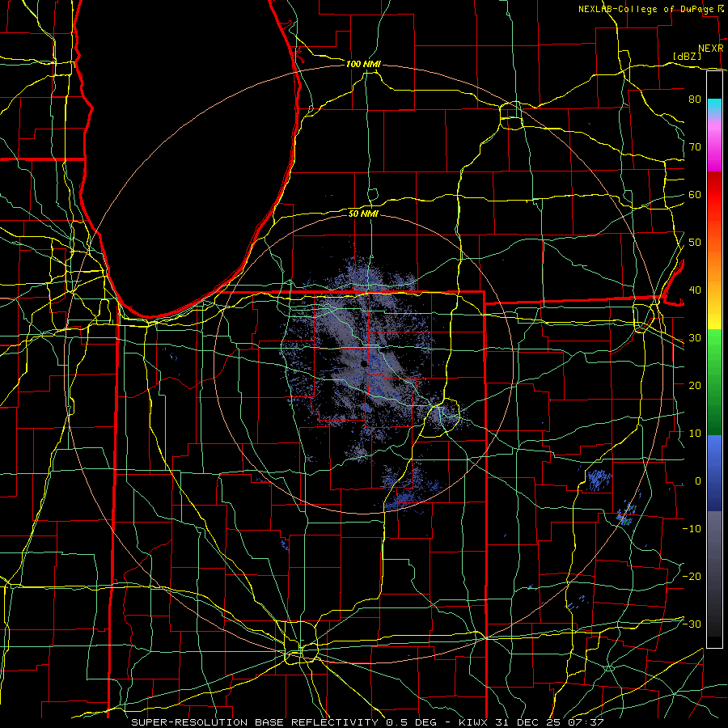Click the -30 scale value

tap(692, 624)
